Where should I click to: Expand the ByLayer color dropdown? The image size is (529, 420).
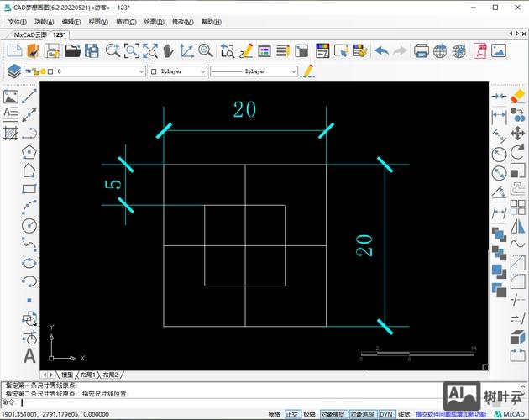(x=177, y=71)
